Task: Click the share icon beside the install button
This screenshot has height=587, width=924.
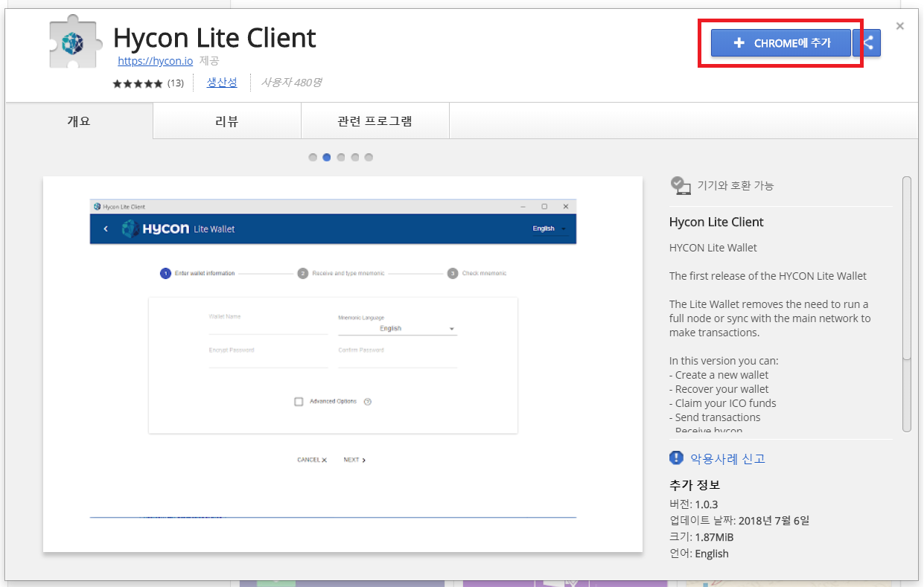Action: click(x=870, y=42)
